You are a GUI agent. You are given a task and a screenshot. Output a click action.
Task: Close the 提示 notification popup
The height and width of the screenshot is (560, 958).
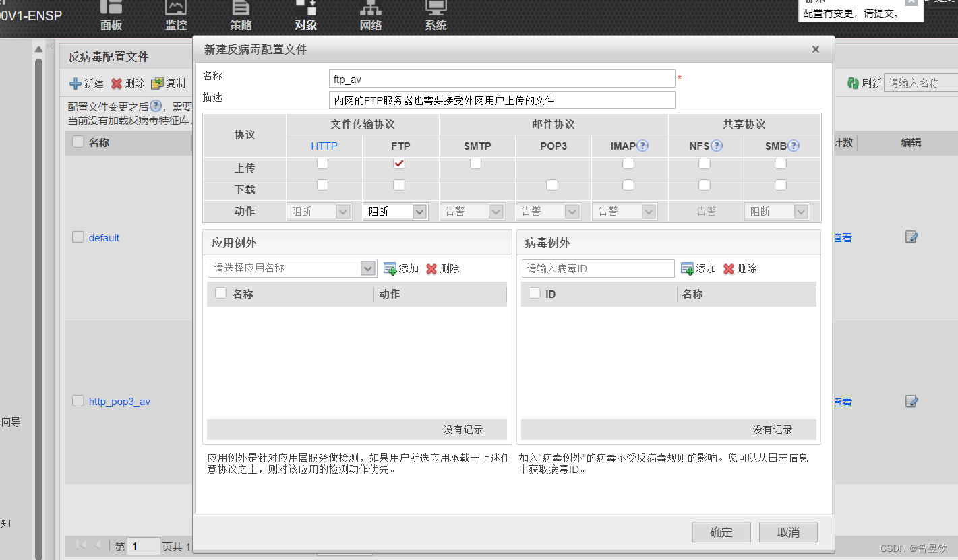pyautogui.click(x=911, y=1)
